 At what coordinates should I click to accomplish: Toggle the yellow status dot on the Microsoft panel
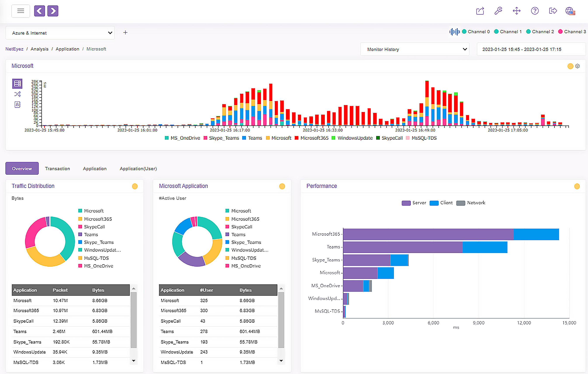570,66
